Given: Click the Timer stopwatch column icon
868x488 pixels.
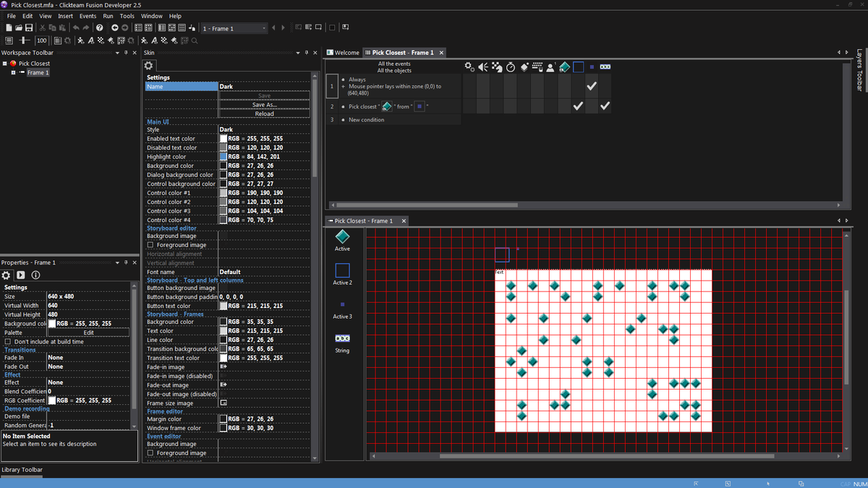Looking at the screenshot, I should (510, 67).
